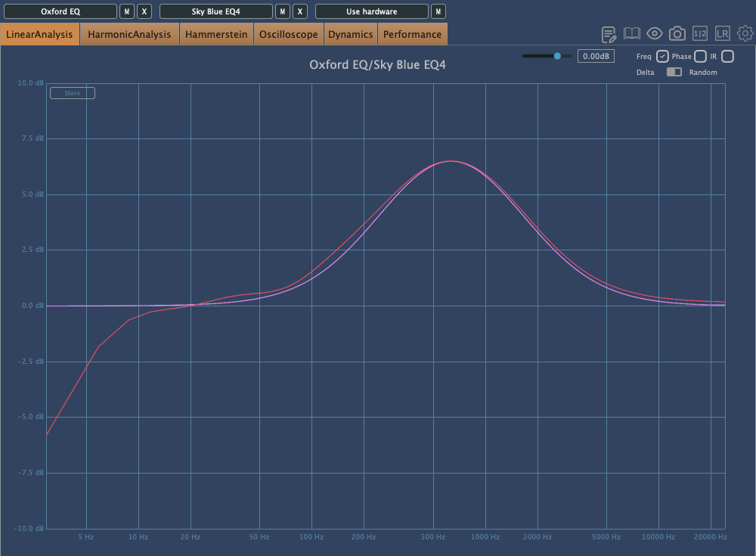Click the 500 Hz axis label
The width and height of the screenshot is (756, 556).
coord(433,536)
